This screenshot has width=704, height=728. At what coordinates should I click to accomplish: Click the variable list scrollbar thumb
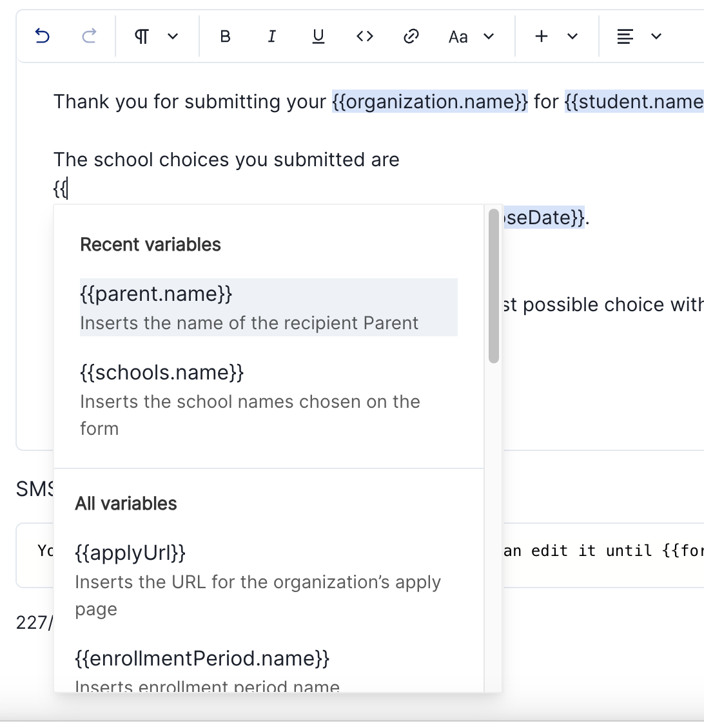pos(494,286)
